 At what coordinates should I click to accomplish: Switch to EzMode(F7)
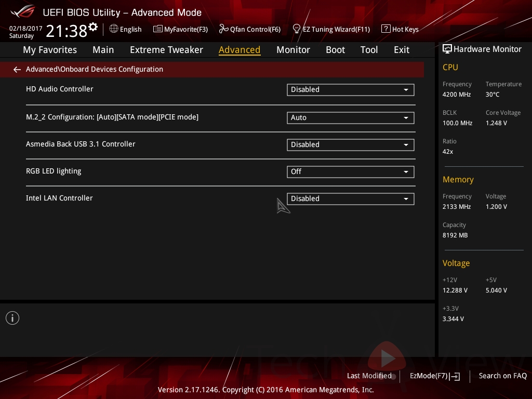[x=435, y=376]
